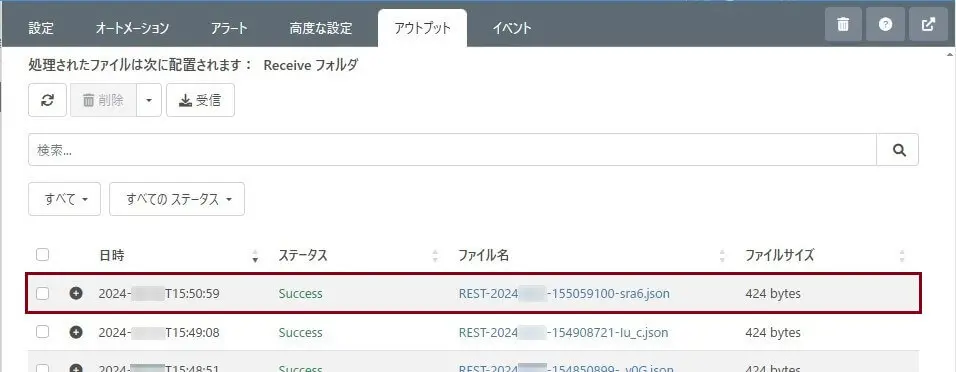Check the row for T15:50:59

tap(42, 294)
